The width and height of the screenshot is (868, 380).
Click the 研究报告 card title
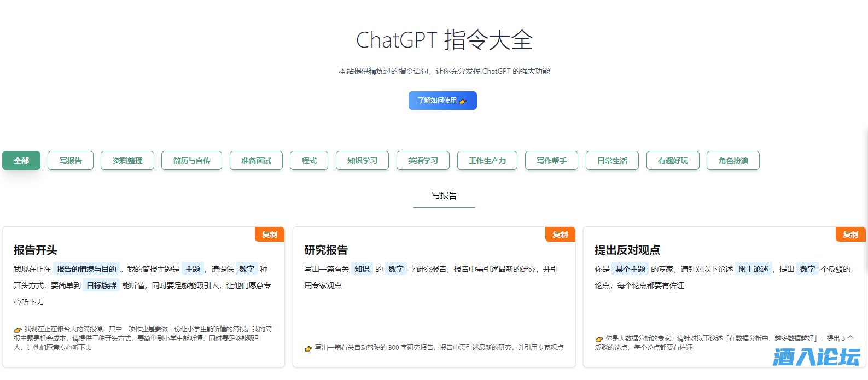coord(326,250)
